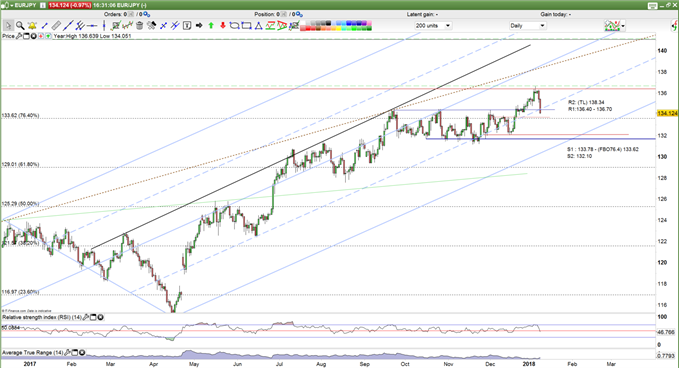This screenshot has width=679, height=368.
Task: Click the R2: (TL) 138.34 annotation
Action: (586, 103)
